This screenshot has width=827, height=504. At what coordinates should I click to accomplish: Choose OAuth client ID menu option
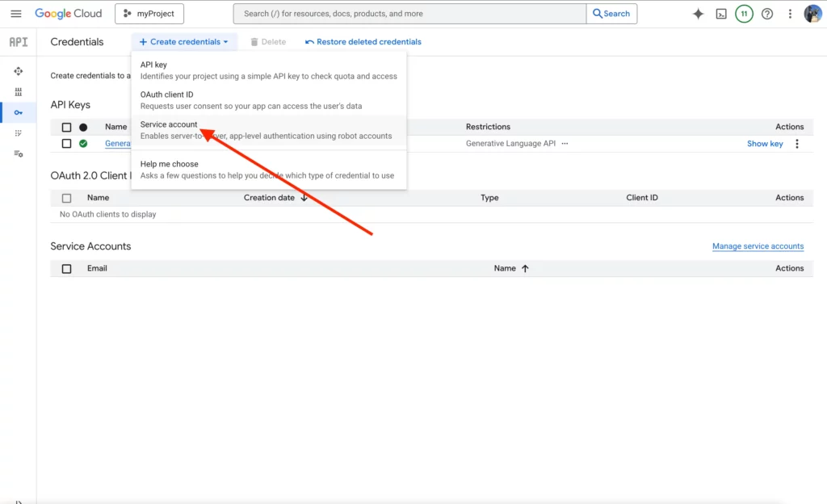tap(268, 100)
